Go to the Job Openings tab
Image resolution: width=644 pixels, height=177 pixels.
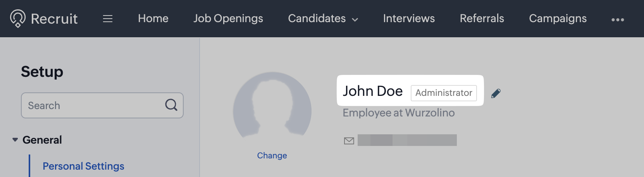(x=228, y=19)
